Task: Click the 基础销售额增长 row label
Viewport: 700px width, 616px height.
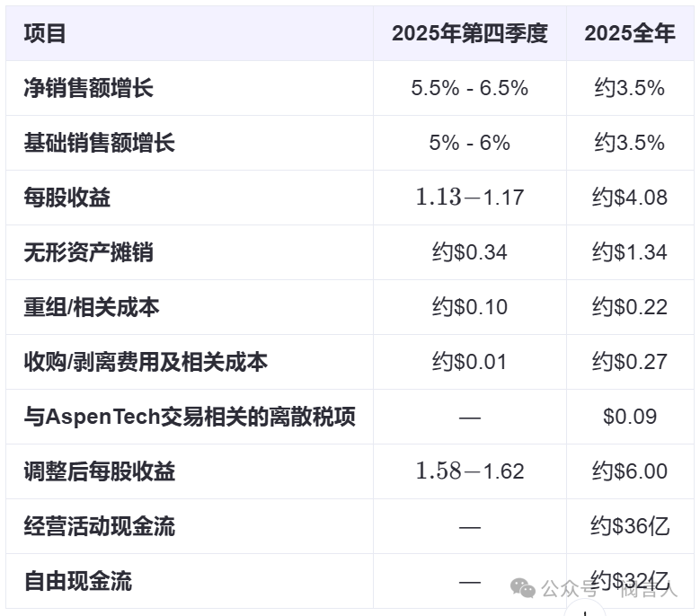Action: [x=100, y=143]
